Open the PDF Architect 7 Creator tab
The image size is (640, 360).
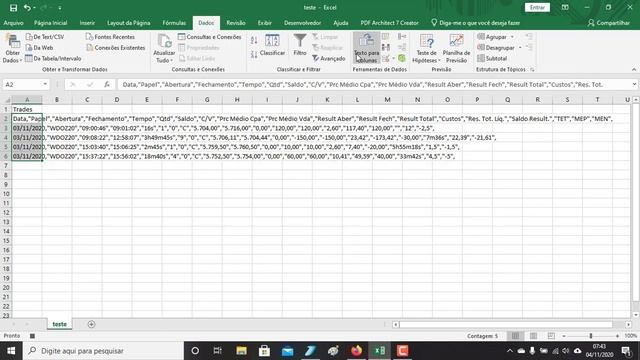click(389, 23)
